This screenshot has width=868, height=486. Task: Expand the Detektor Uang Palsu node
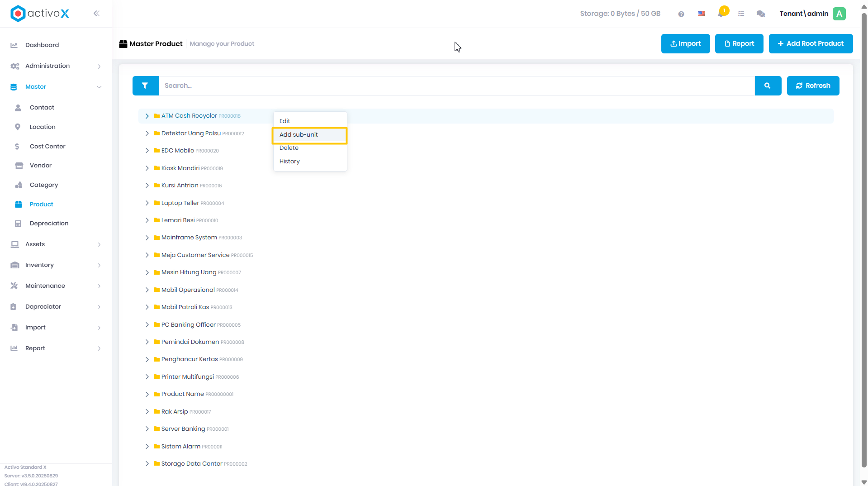147,133
